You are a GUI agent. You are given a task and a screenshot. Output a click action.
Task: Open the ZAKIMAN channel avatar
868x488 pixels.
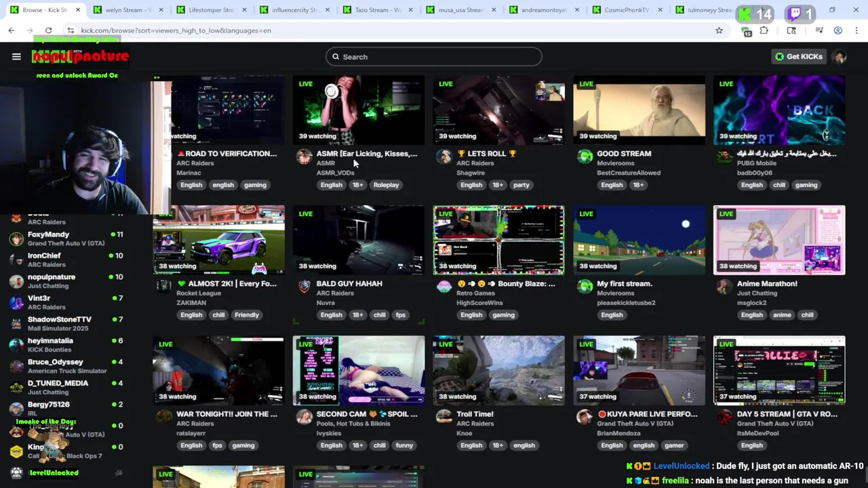click(164, 287)
